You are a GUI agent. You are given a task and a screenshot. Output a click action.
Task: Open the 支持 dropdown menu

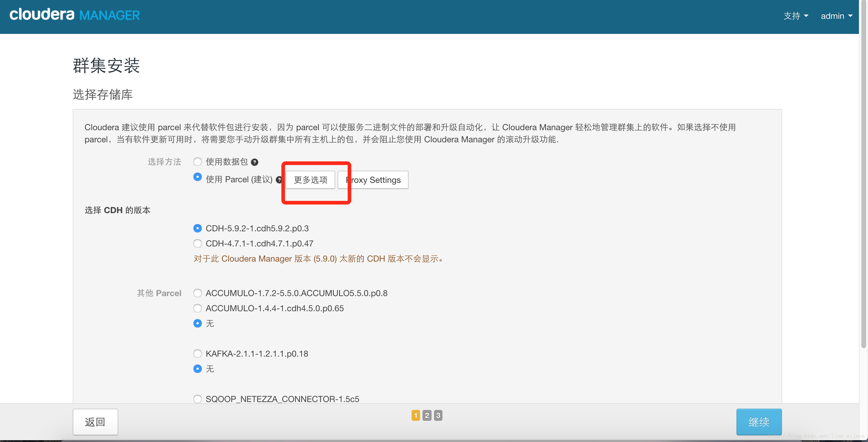pos(796,16)
